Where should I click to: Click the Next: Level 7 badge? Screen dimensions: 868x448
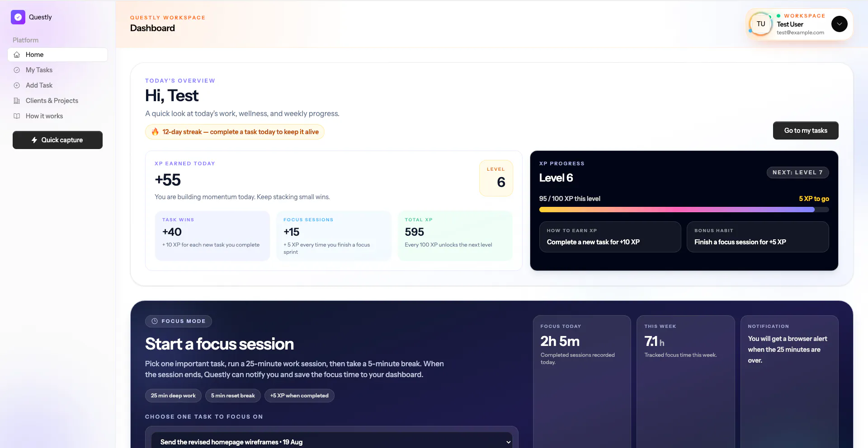click(x=797, y=173)
